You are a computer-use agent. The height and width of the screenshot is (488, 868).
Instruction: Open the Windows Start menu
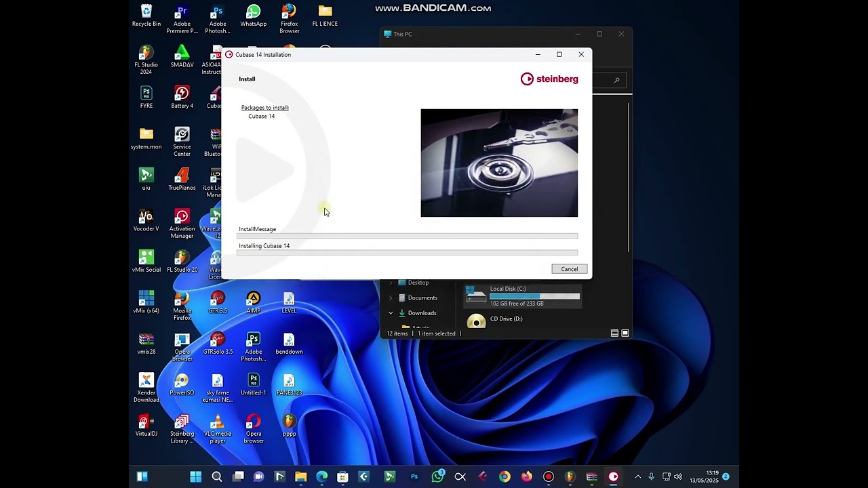pos(196,477)
